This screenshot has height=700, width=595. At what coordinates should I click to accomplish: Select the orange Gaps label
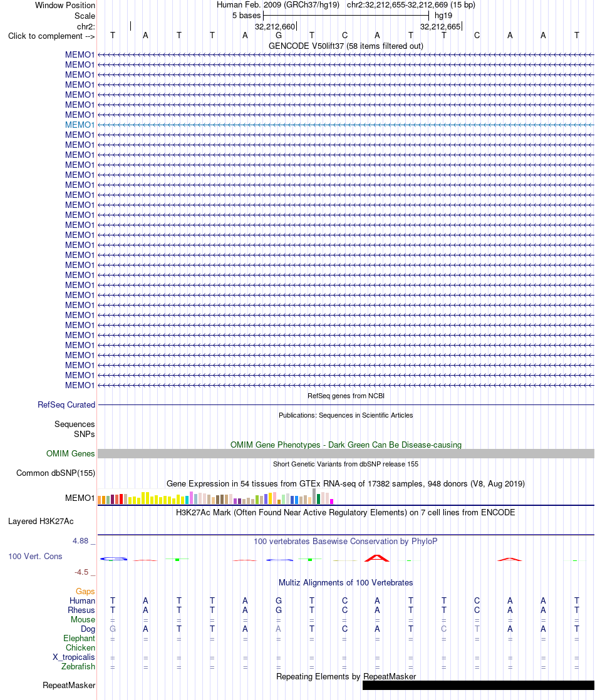[x=85, y=592]
